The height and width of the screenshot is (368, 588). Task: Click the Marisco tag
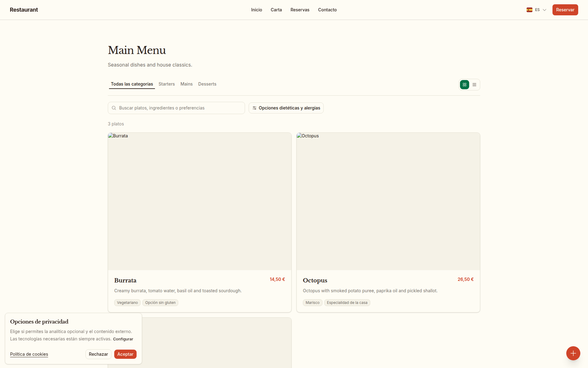coord(313,303)
